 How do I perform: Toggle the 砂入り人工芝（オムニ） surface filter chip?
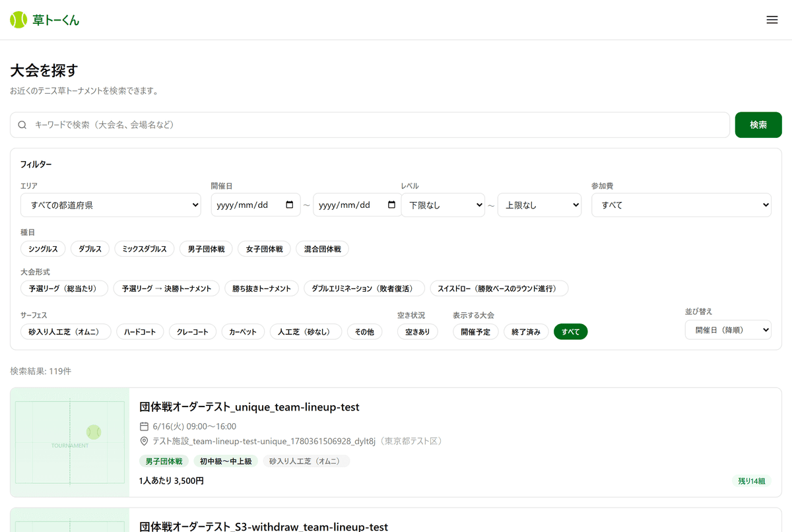point(66,331)
